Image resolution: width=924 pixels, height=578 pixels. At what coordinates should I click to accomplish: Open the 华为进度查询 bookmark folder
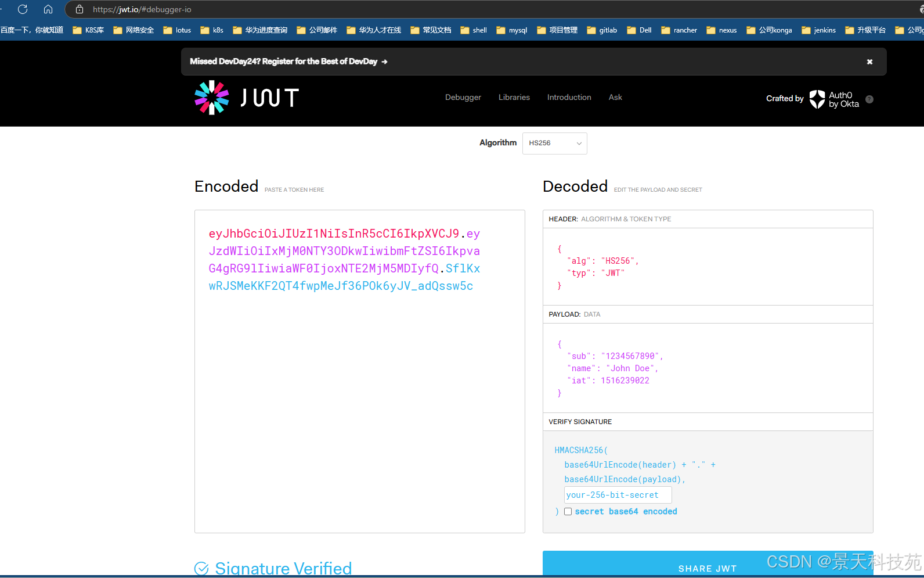[260, 30]
